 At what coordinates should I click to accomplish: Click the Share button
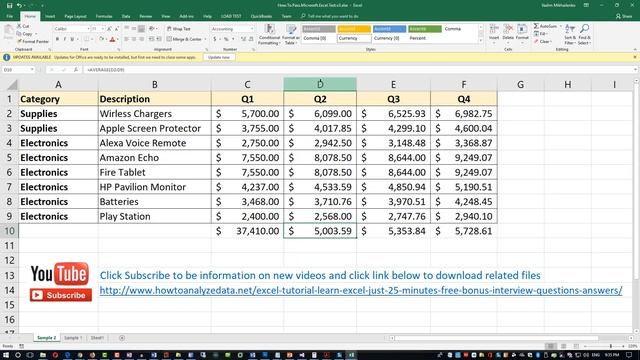click(624, 16)
